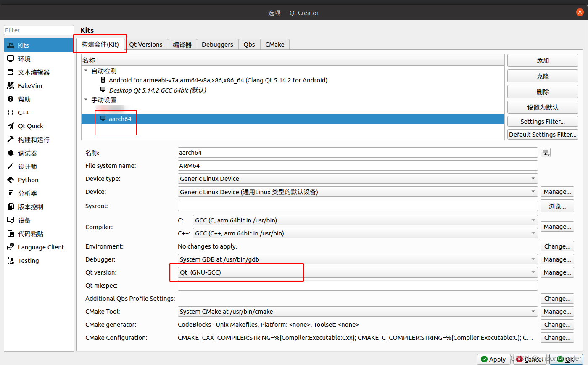Click the Qt mkspec input field
This screenshot has height=365, width=588.
[358, 285]
